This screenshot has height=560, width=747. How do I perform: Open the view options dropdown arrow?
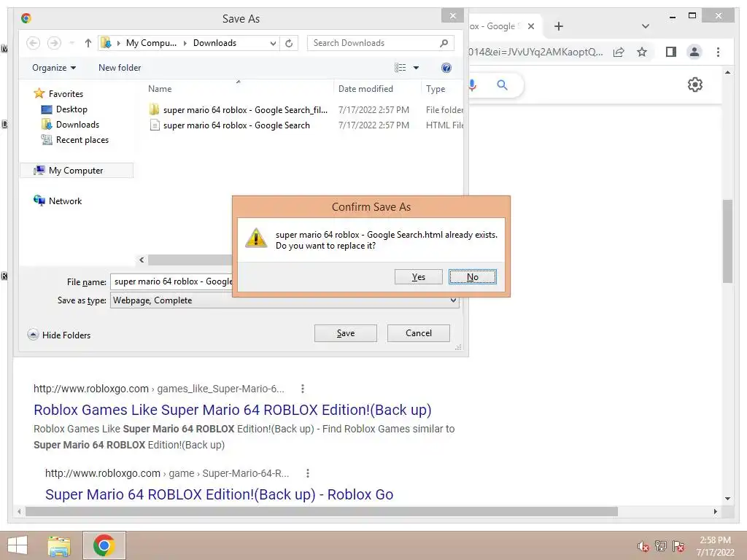(416, 68)
